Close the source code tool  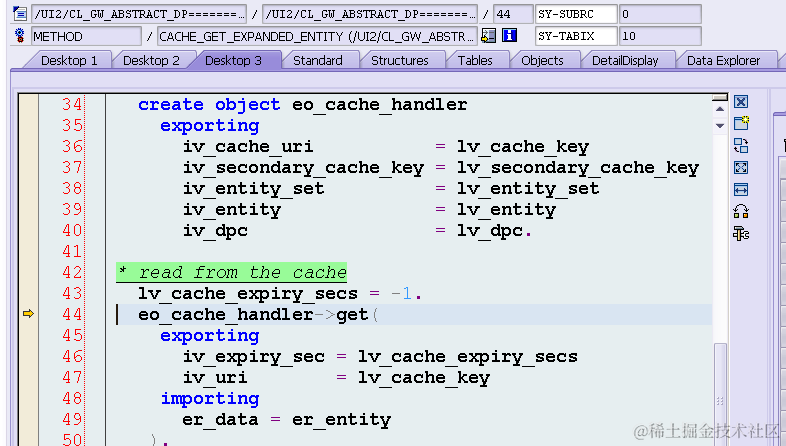pyautogui.click(x=741, y=102)
